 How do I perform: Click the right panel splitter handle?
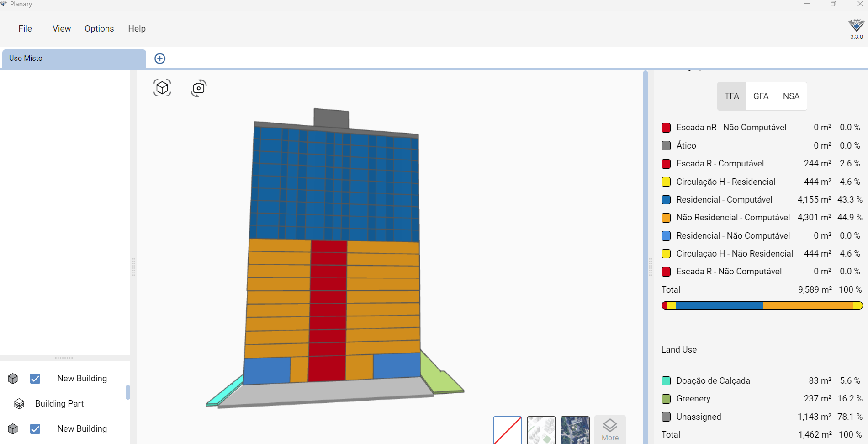[651, 267]
